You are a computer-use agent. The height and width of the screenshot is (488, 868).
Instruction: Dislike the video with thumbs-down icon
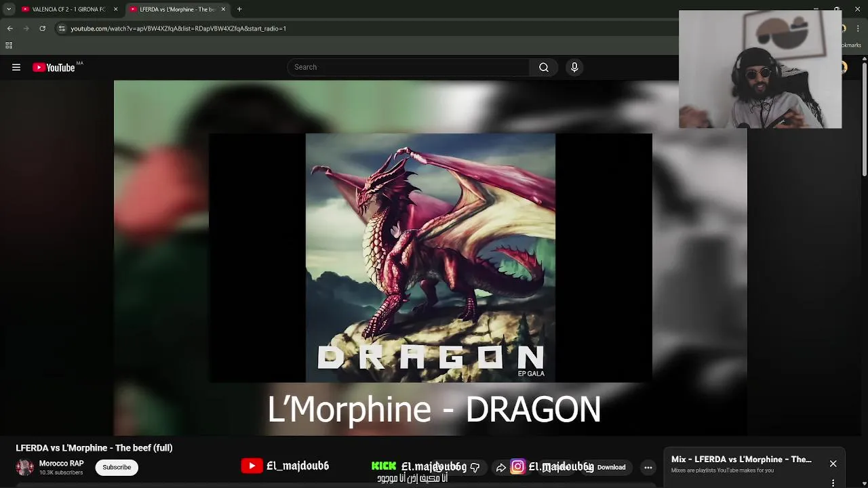pyautogui.click(x=475, y=467)
